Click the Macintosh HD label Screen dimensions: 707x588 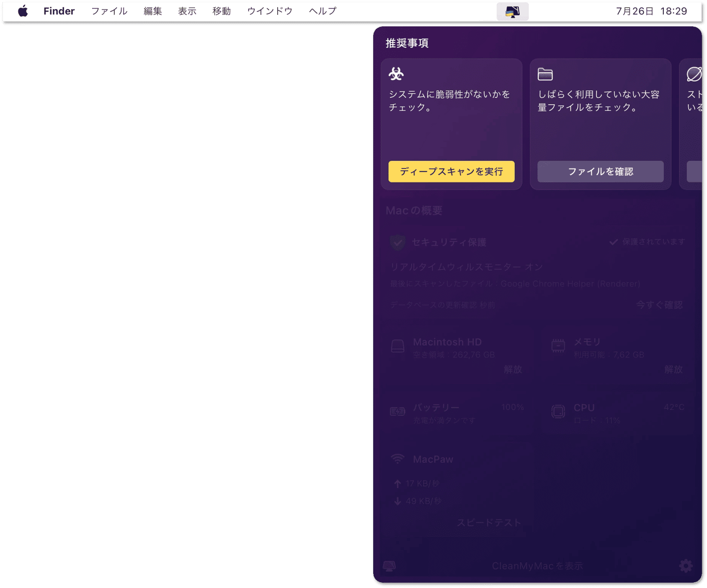point(447,342)
